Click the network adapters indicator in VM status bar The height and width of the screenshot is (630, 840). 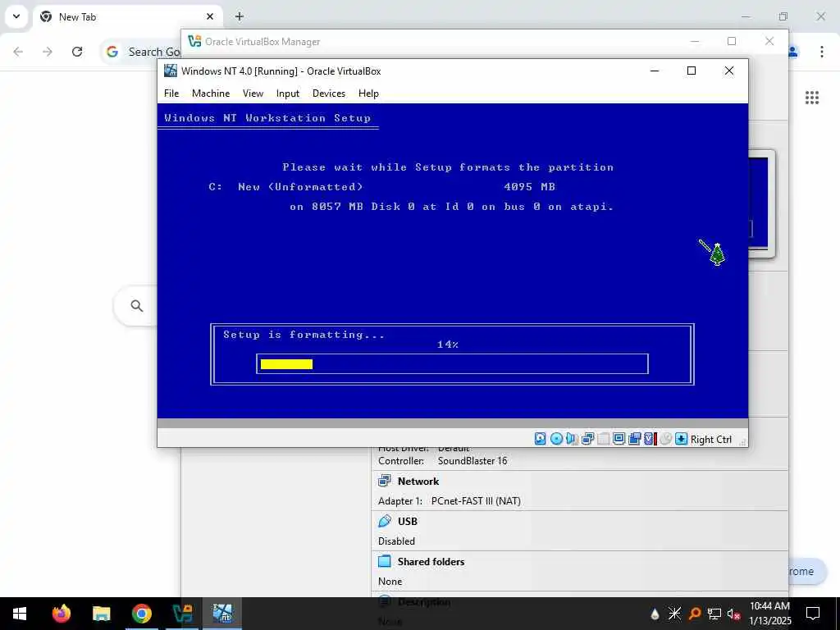pyautogui.click(x=587, y=439)
